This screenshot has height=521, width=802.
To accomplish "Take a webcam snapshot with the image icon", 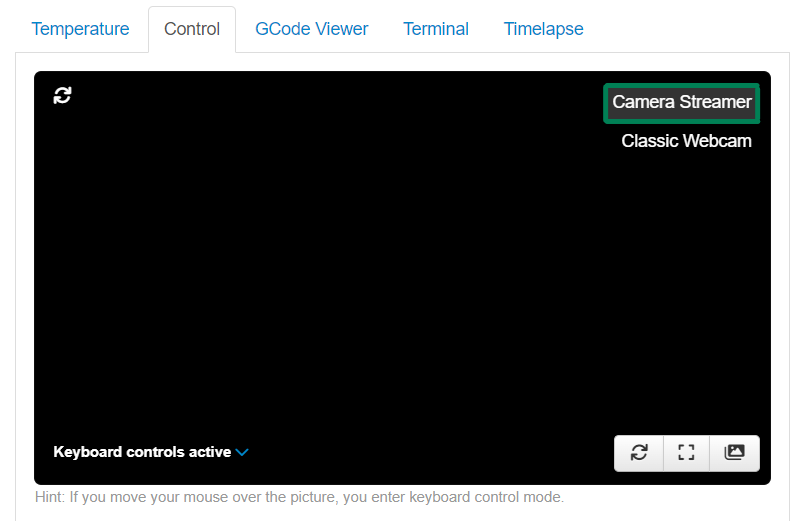I will point(734,452).
